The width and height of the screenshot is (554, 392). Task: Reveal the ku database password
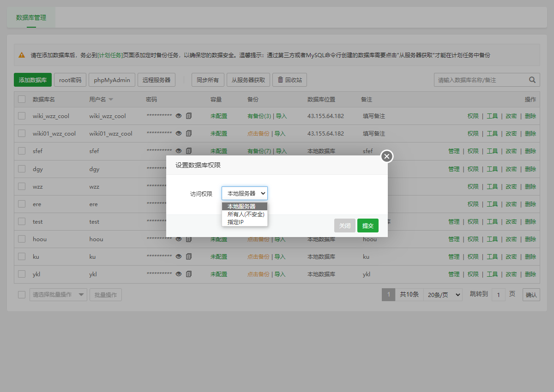(x=178, y=256)
